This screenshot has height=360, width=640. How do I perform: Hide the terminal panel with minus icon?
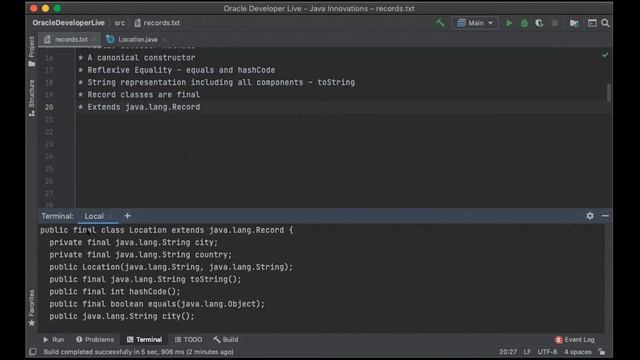[605, 216]
